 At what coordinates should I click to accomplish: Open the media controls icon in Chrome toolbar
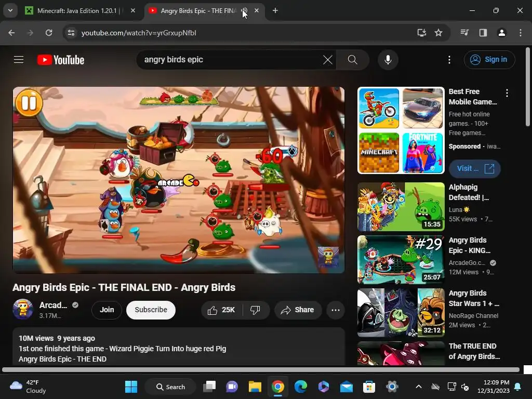click(464, 33)
